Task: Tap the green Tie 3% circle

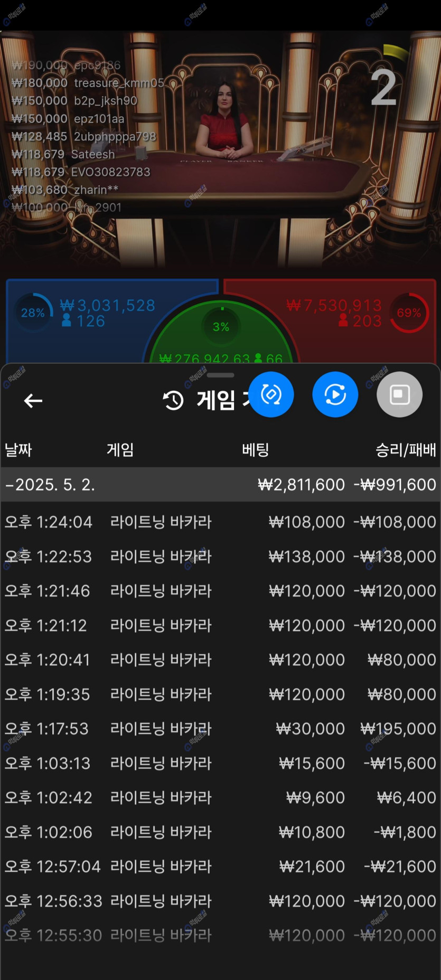Action: [x=221, y=326]
